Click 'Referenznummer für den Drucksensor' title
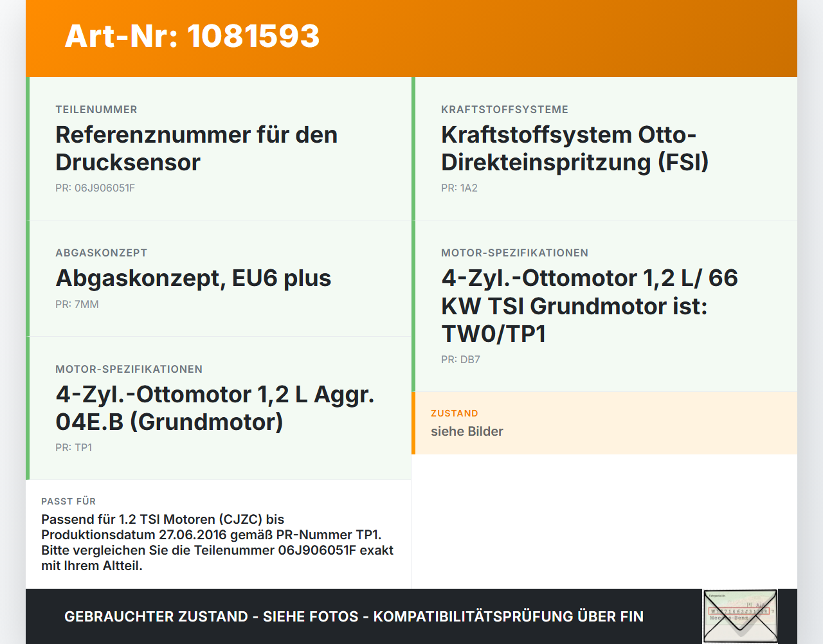 (196, 148)
